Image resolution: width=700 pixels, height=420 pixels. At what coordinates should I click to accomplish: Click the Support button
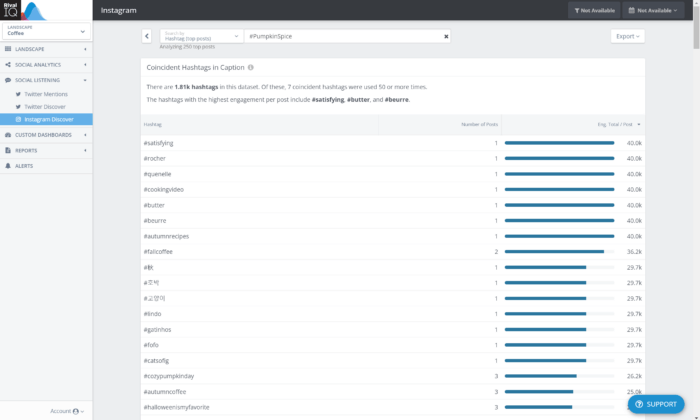(x=656, y=404)
